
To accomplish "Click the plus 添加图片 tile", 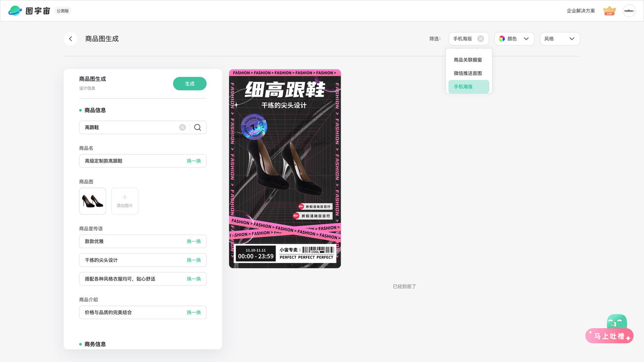I will coord(125,201).
